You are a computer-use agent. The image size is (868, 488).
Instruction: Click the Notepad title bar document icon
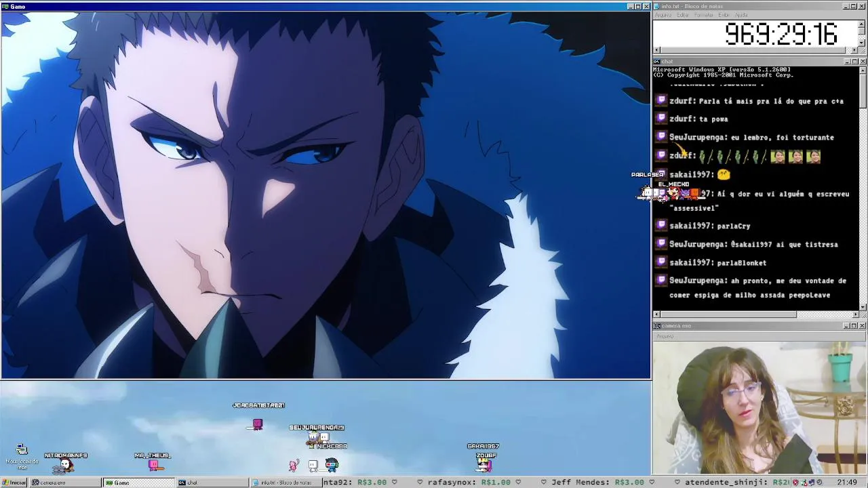click(656, 6)
